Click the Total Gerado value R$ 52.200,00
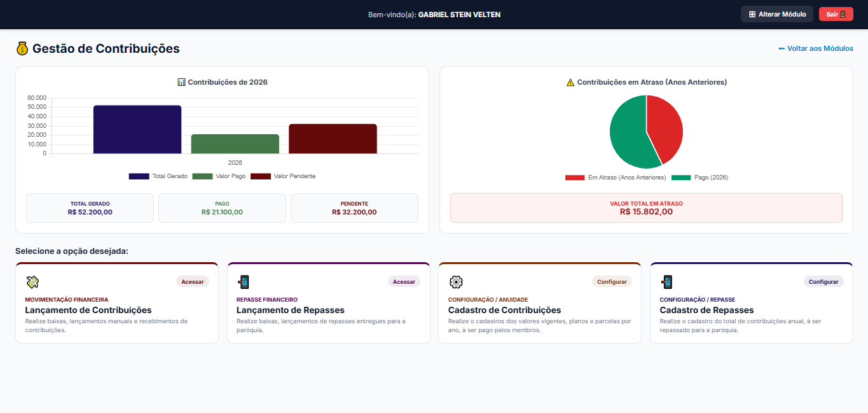 [90, 212]
